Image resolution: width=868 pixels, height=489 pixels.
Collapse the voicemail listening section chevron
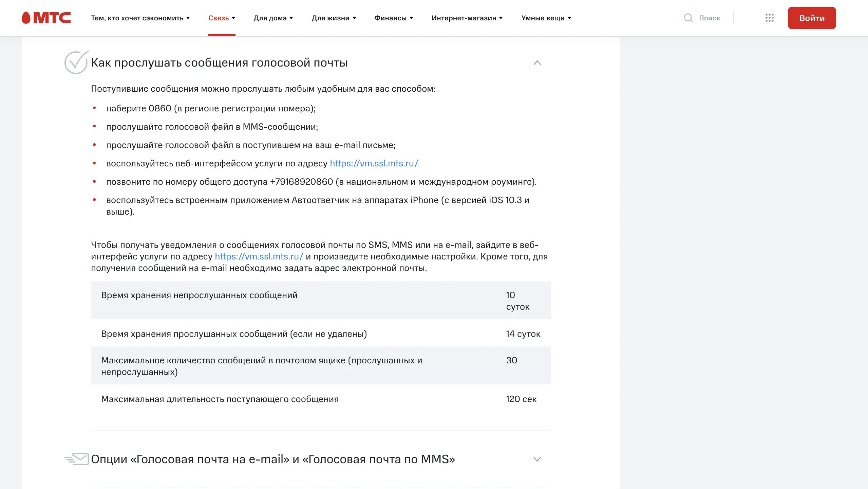(537, 63)
